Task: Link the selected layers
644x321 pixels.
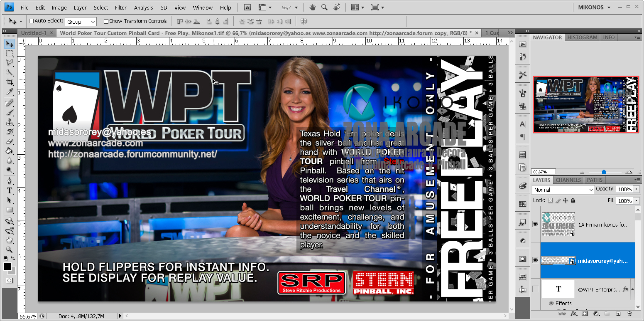Action: [x=563, y=313]
